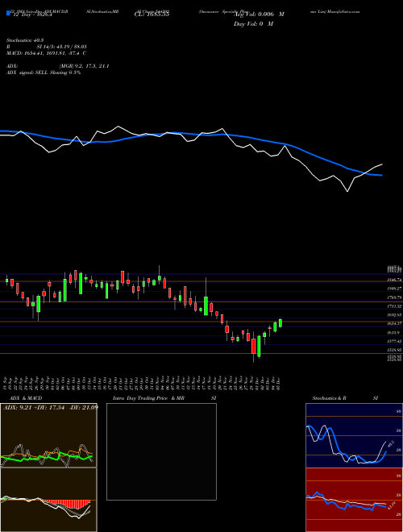Click the lowest dip of the white price line
The height and width of the screenshot is (532, 403).
click(x=347, y=192)
